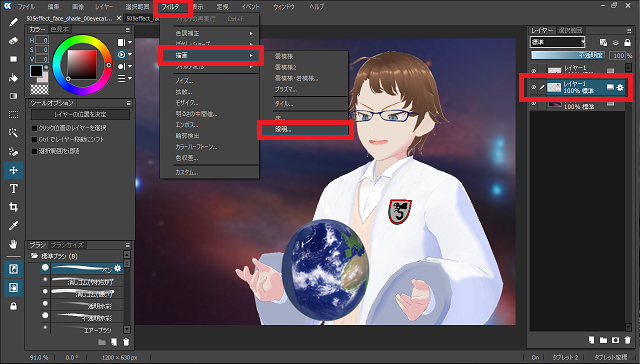Select the Magic Wand selection tool
The width and height of the screenshot is (640, 364).
coord(13,133)
